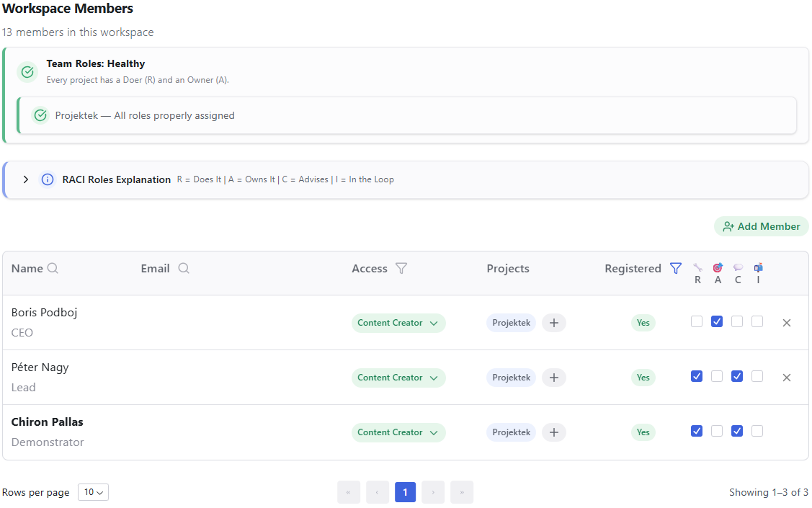Add a project for Boris Podboj

pos(554,323)
